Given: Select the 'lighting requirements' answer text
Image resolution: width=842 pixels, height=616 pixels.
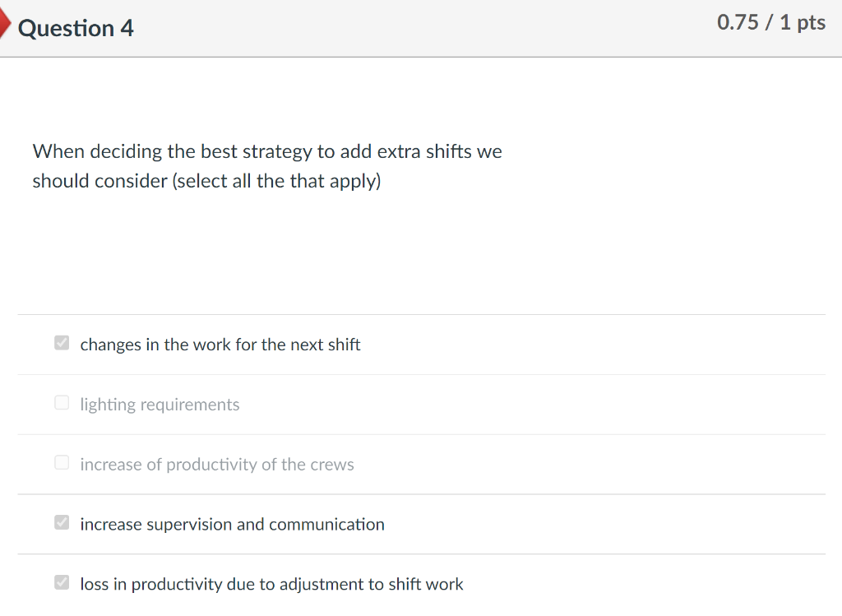Looking at the screenshot, I should 160,405.
